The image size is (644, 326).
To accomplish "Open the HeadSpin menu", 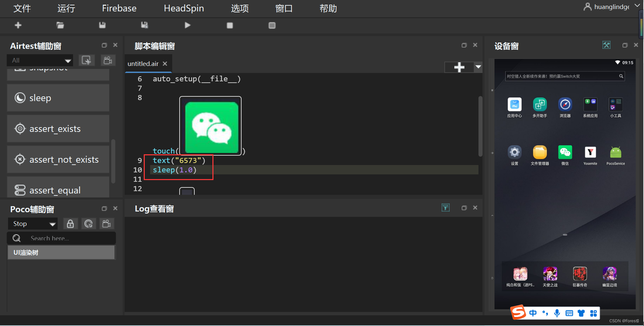I will click(x=184, y=8).
